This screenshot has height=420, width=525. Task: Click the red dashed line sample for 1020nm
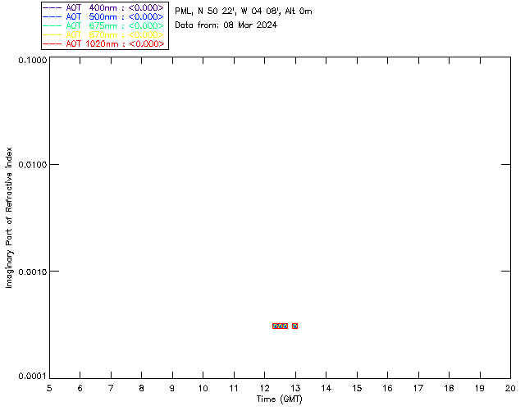pyautogui.click(x=52, y=43)
